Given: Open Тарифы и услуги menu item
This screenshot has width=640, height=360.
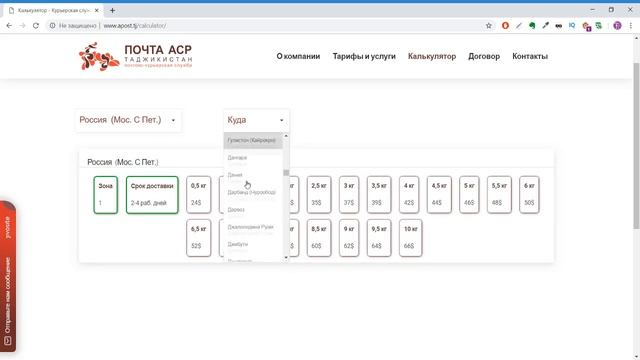Looking at the screenshot, I should (x=364, y=56).
